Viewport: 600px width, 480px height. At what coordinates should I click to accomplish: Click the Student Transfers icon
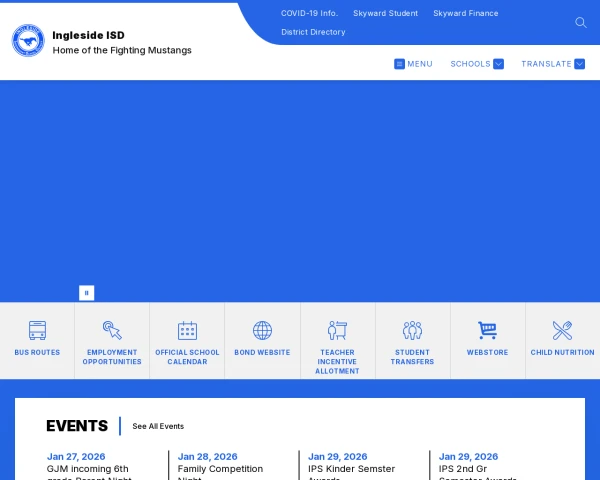pos(412,331)
